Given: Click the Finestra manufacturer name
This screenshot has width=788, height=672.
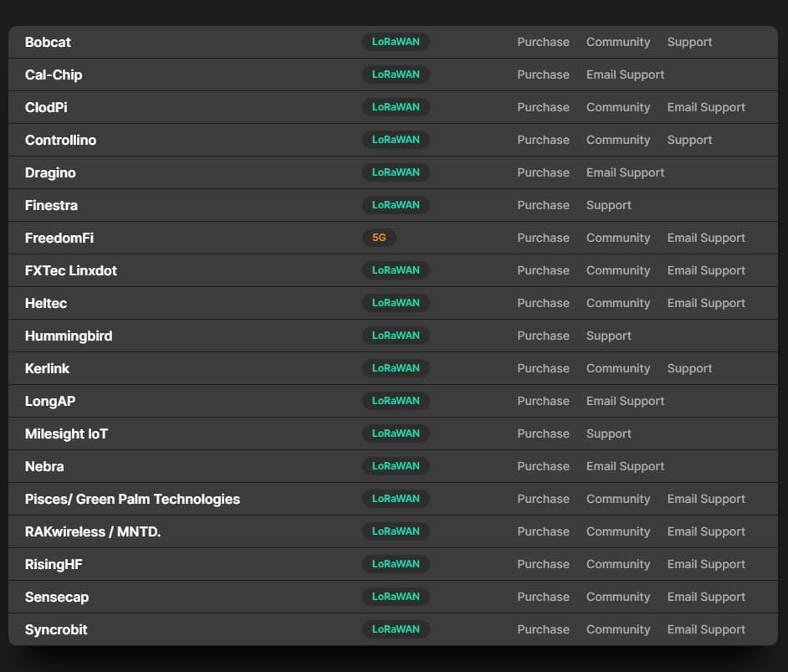Looking at the screenshot, I should pyautogui.click(x=51, y=206).
